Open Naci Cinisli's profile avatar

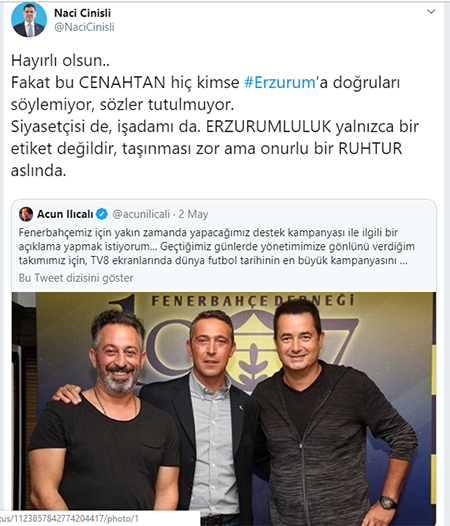click(29, 20)
